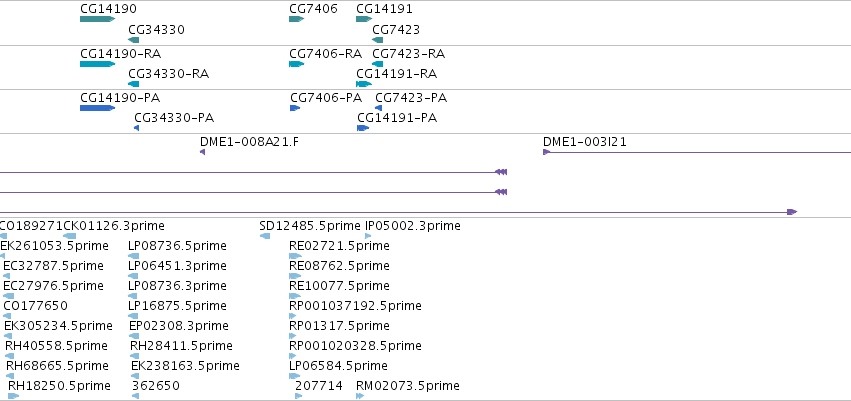Click the EK238163.5prime EST label
Screen dimensions: 851x401
click(x=185, y=366)
